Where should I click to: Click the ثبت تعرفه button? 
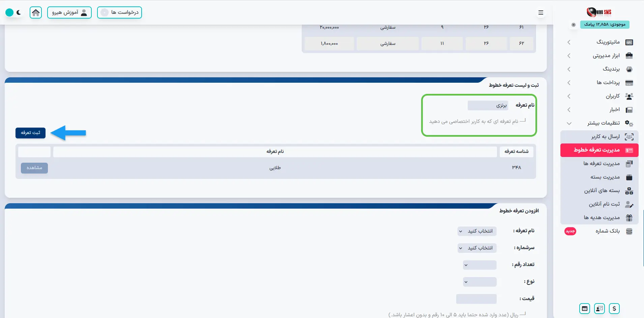[30, 133]
